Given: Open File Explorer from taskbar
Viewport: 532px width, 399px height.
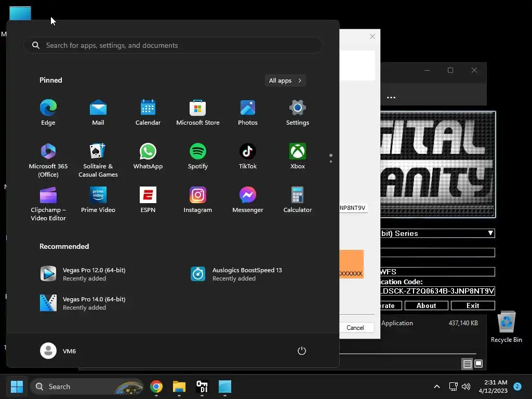Looking at the screenshot, I should click(x=179, y=387).
